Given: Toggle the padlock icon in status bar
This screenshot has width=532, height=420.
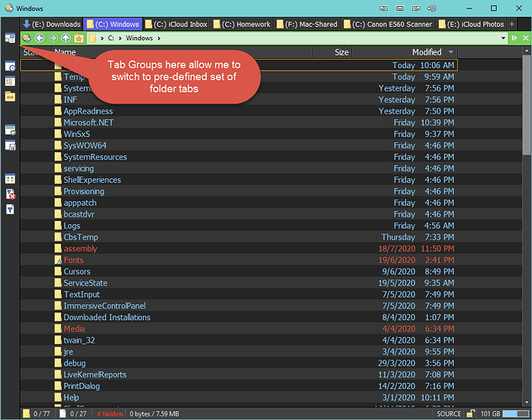Looking at the screenshot, I should point(471,413).
